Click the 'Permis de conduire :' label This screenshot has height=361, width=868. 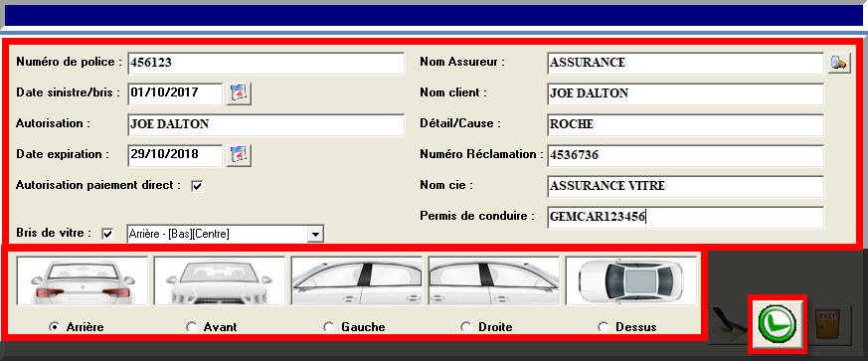coord(477,216)
